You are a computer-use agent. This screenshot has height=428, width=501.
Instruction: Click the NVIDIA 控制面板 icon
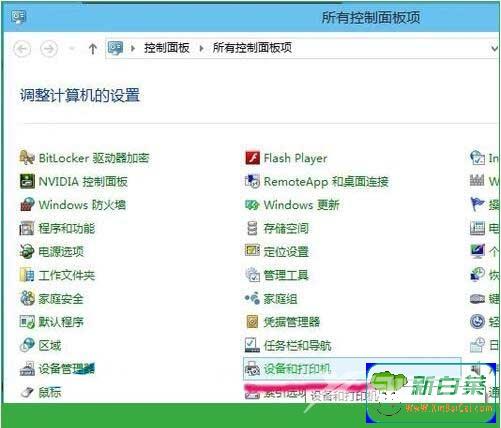(27, 181)
